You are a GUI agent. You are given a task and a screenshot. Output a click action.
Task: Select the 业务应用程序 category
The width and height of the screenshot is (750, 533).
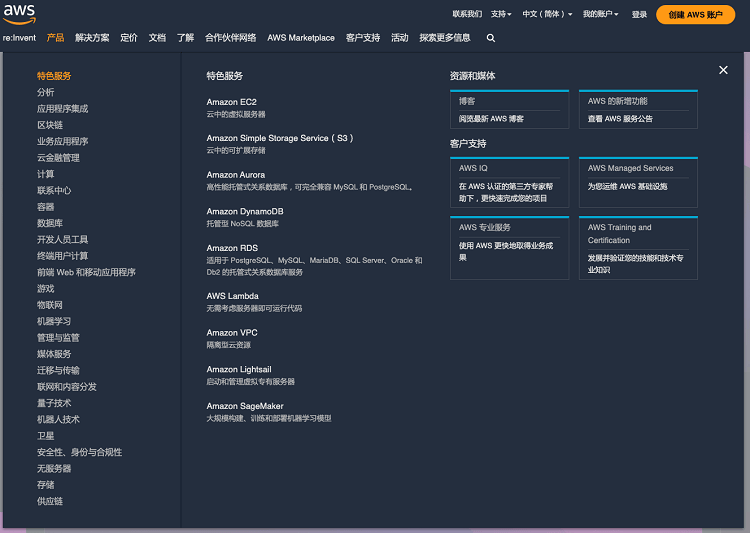63,141
